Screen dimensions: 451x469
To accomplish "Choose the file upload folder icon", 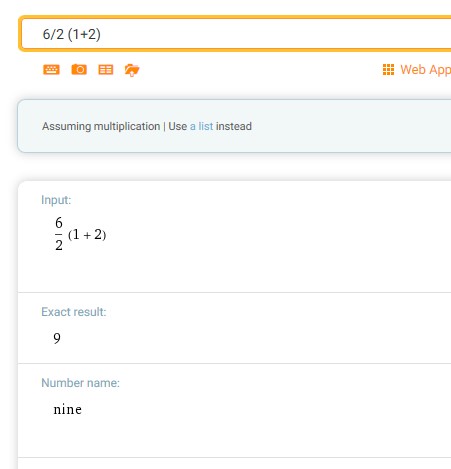I will tap(132, 70).
